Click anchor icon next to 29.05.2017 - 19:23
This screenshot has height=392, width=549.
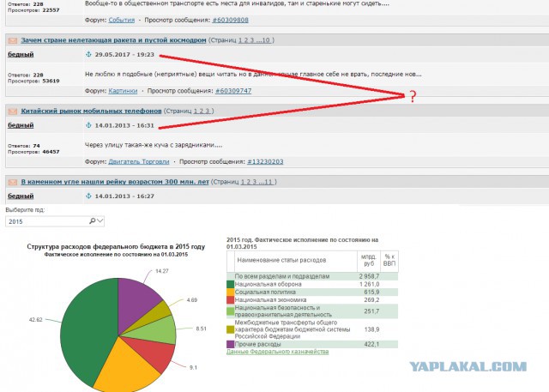point(88,54)
